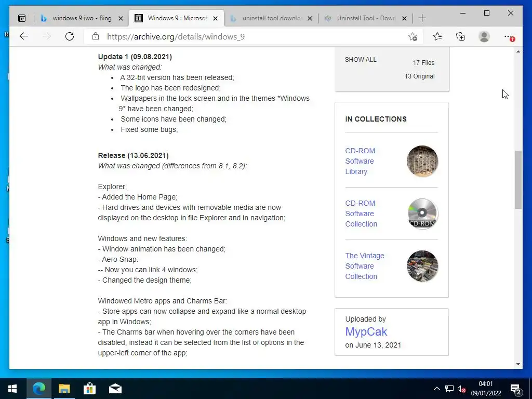Open Microsoft Store from taskbar
This screenshot has width=532, height=399.
click(x=89, y=389)
